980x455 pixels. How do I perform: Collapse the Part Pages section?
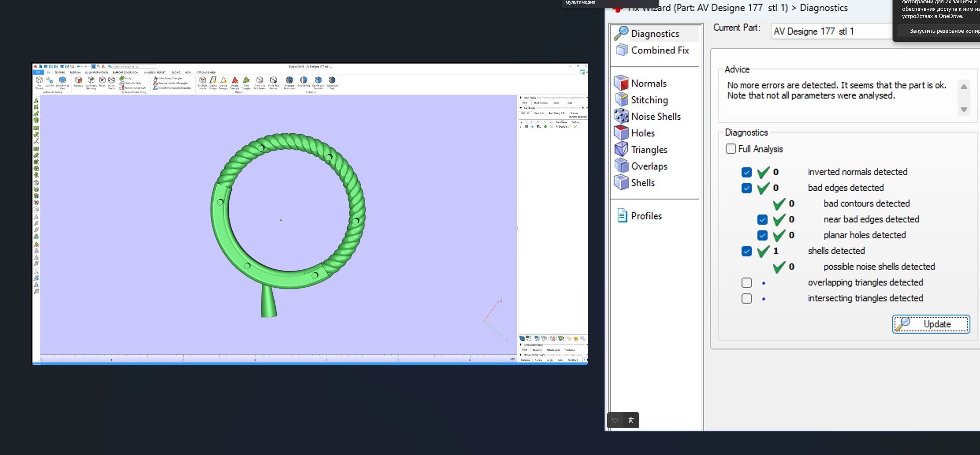(521, 108)
